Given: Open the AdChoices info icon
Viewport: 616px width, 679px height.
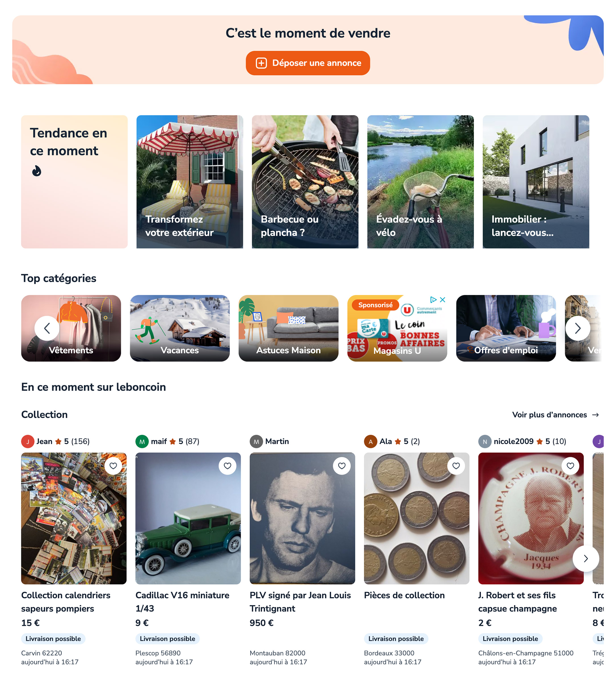Looking at the screenshot, I should [x=433, y=300].
